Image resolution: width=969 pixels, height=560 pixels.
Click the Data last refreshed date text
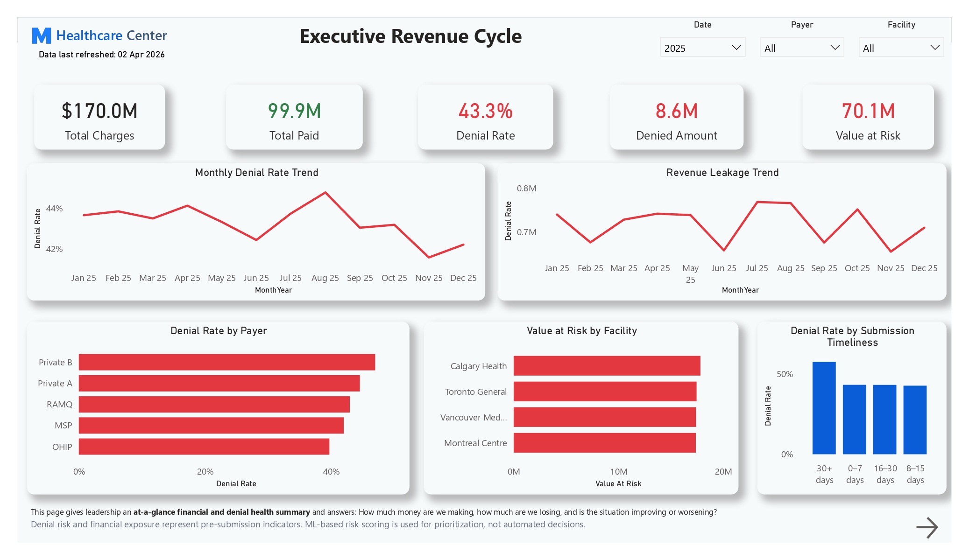(x=102, y=55)
